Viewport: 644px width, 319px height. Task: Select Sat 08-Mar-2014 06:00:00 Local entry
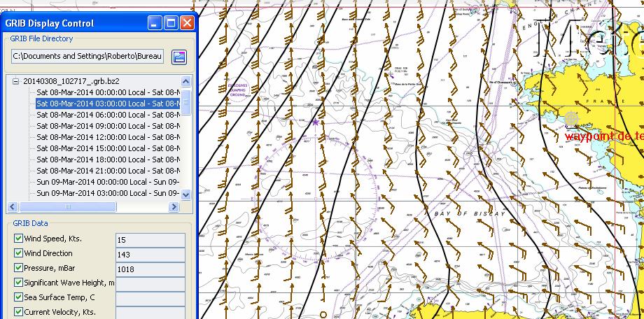coord(108,115)
